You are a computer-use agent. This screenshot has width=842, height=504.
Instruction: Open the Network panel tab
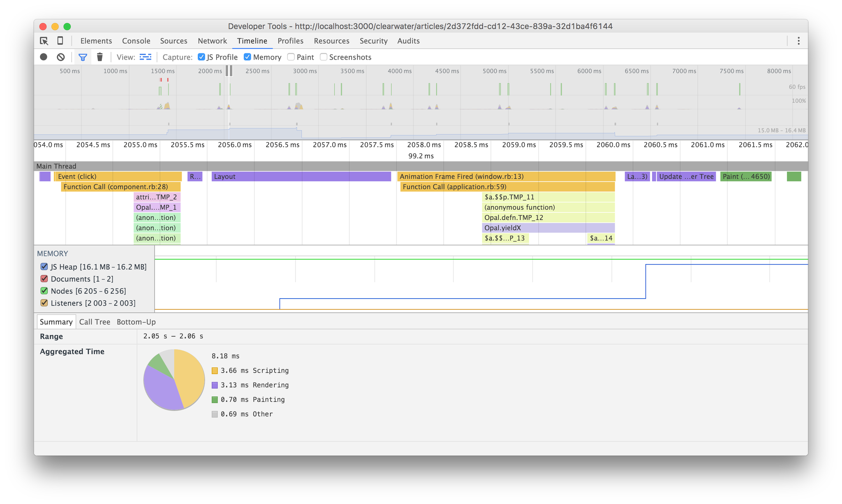click(212, 41)
